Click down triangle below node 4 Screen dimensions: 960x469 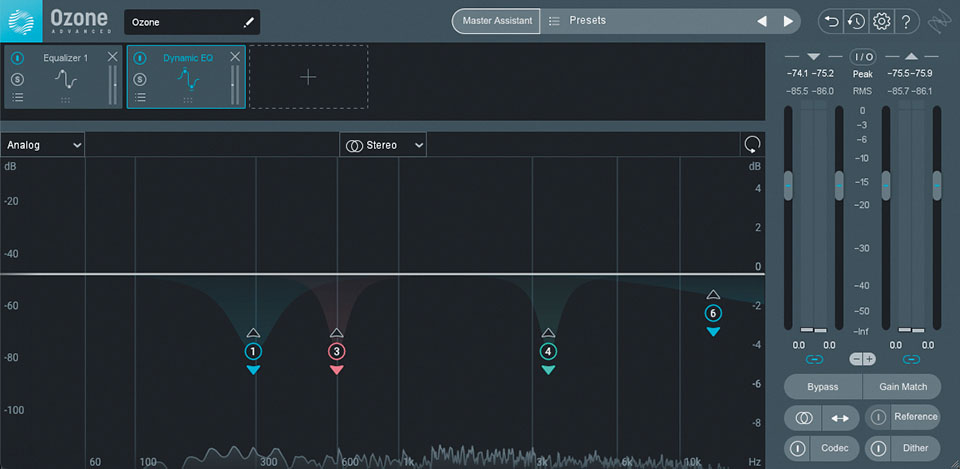point(549,370)
